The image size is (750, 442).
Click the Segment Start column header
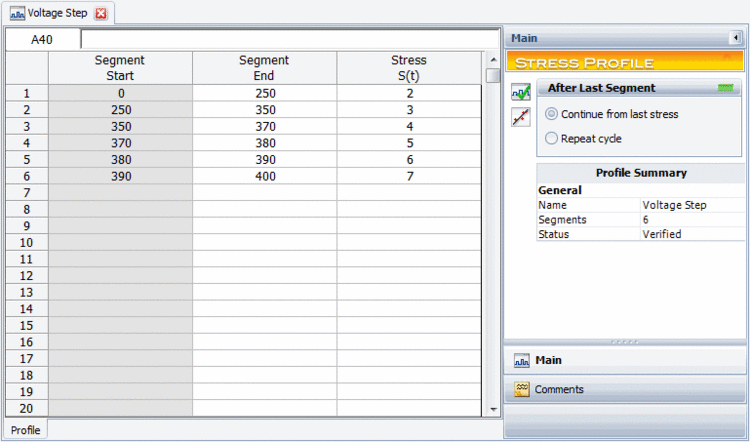pyautogui.click(x=120, y=68)
